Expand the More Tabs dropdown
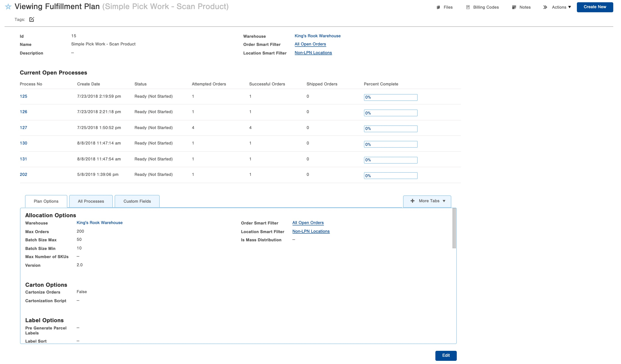 point(444,201)
